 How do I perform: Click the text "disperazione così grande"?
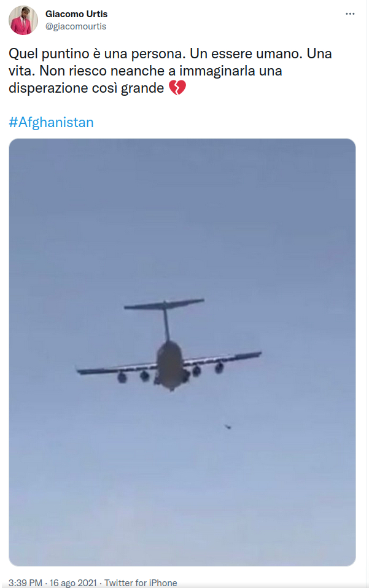(86, 88)
